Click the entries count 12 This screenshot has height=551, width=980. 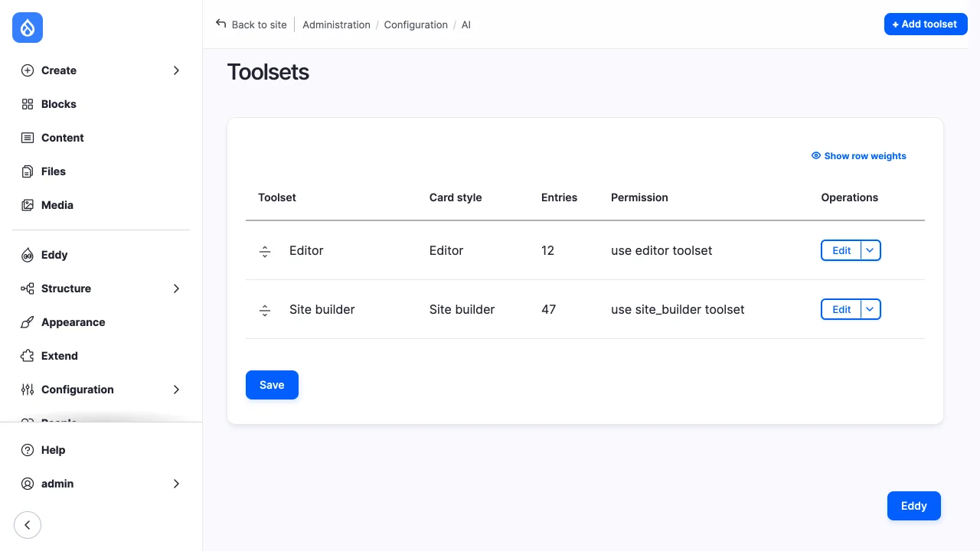[x=547, y=250]
